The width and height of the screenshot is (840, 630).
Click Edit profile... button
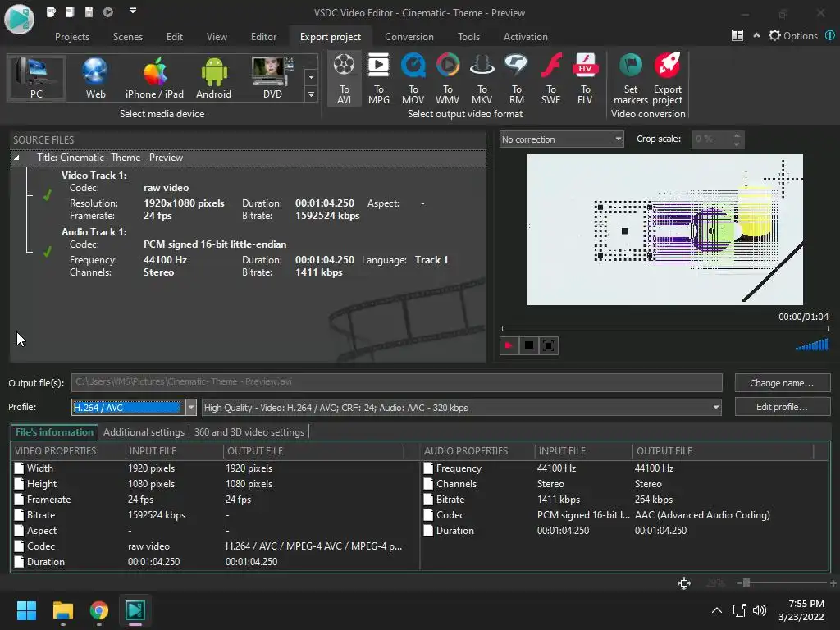(x=782, y=407)
